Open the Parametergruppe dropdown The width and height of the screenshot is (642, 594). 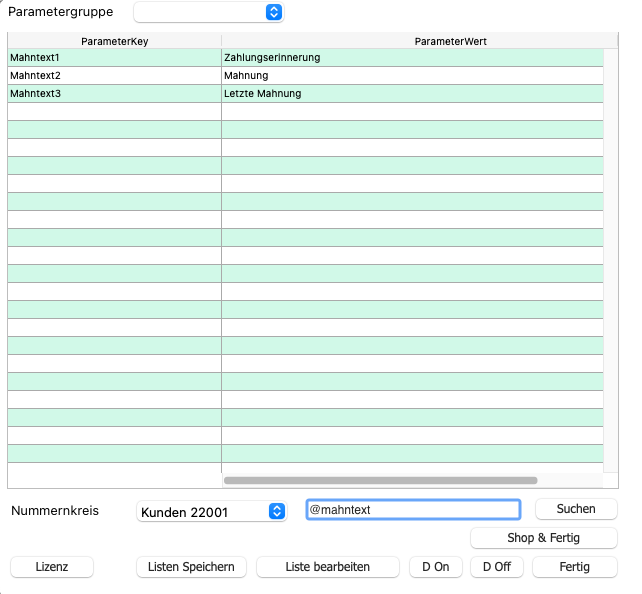[x=209, y=12]
